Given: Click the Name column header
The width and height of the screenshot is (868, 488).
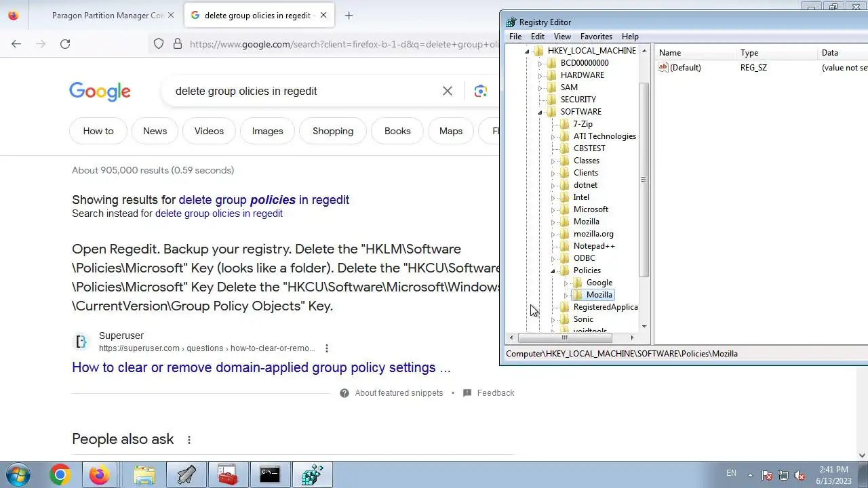Looking at the screenshot, I should (x=695, y=53).
